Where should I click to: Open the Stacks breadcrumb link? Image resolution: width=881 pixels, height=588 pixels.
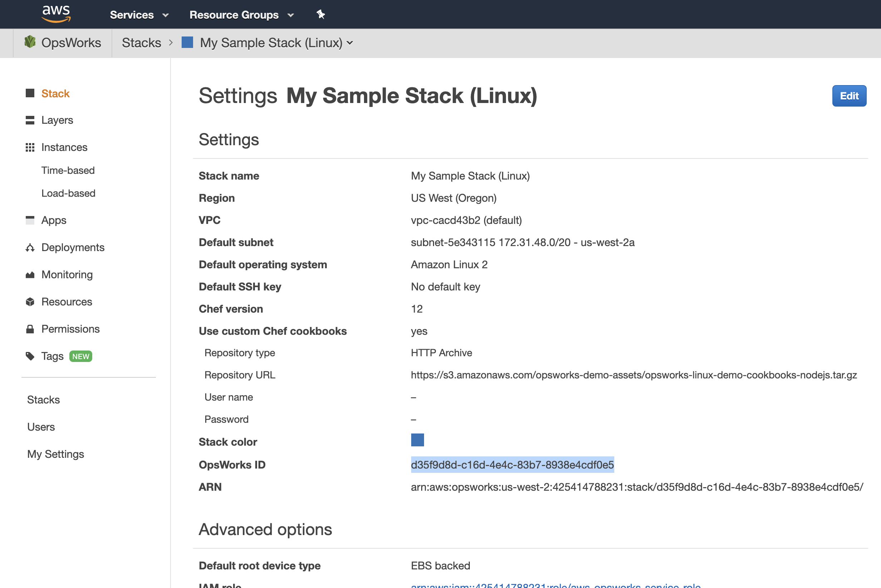[141, 43]
